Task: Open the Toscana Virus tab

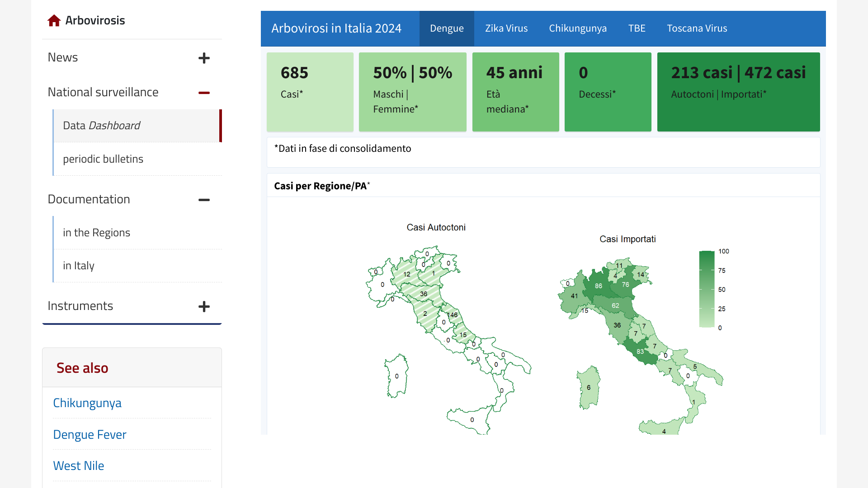Action: (x=697, y=28)
